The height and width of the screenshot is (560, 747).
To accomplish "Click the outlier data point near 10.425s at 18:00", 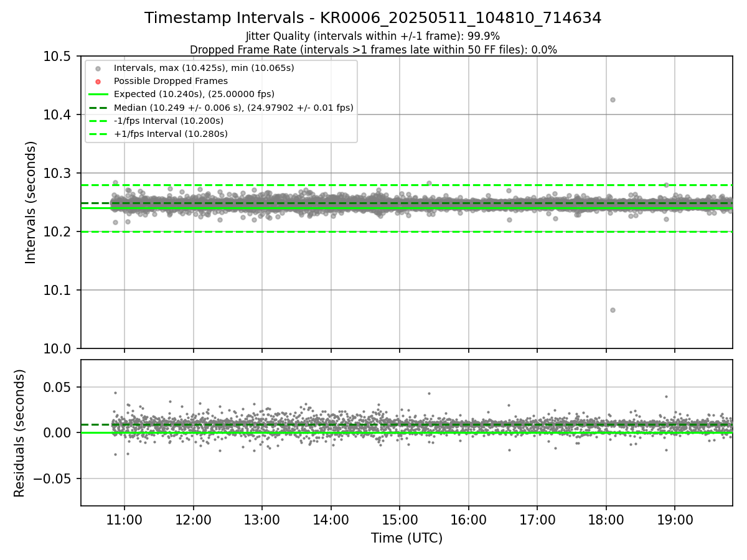I will [613, 100].
